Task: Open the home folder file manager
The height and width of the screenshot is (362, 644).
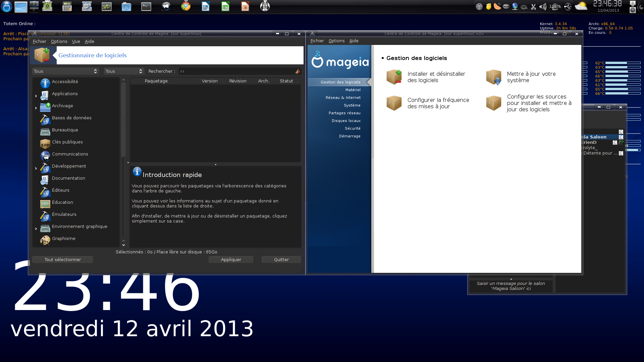Action: pyautogui.click(x=126, y=6)
